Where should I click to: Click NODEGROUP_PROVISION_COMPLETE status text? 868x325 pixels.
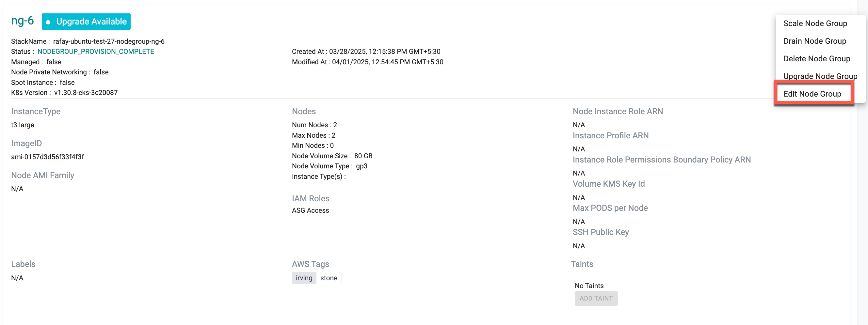coord(96,52)
